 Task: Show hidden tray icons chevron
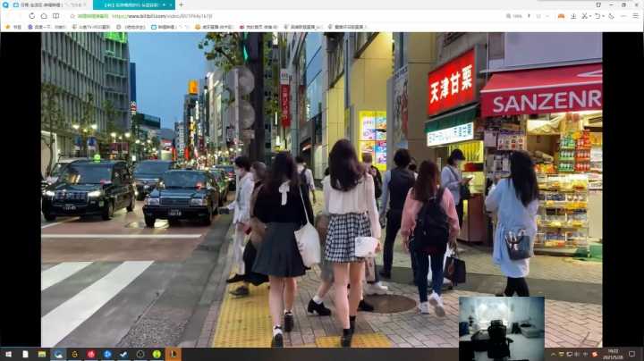tap(553, 354)
